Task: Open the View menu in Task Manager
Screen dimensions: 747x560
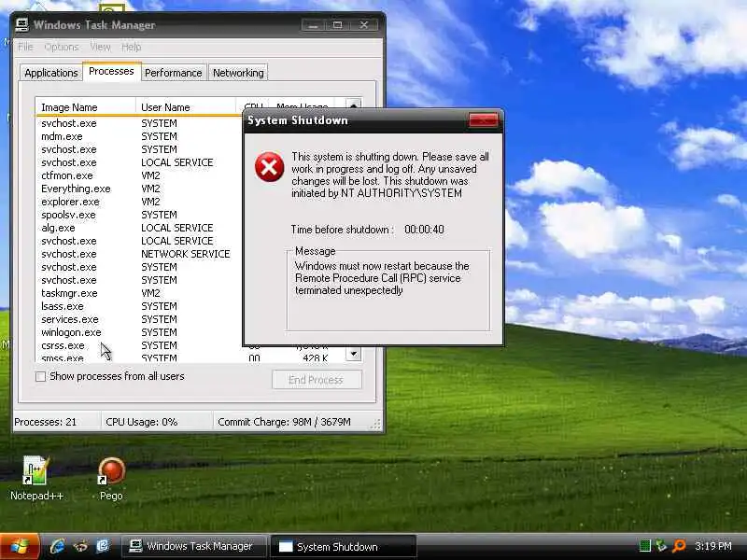Action: coord(100,47)
